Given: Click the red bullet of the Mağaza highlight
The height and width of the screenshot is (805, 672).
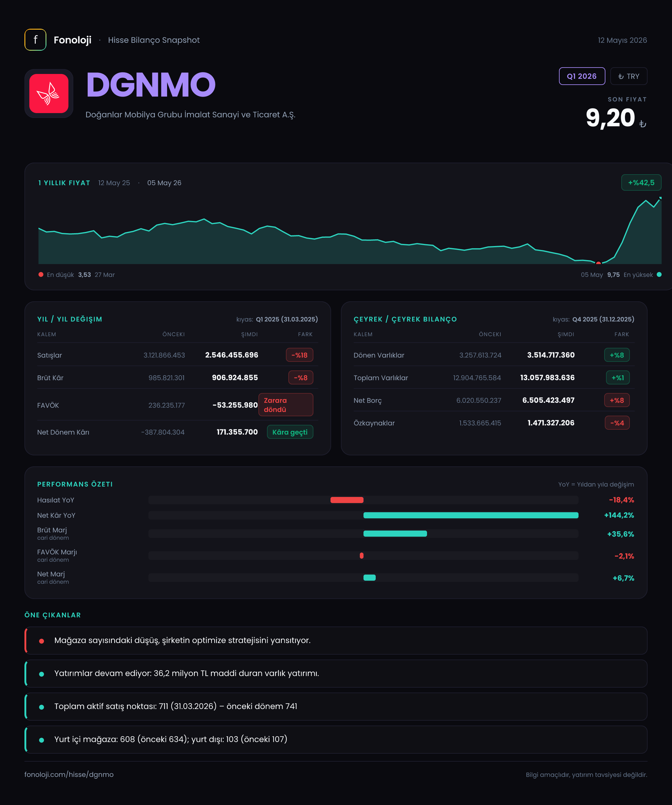Looking at the screenshot, I should point(41,641).
